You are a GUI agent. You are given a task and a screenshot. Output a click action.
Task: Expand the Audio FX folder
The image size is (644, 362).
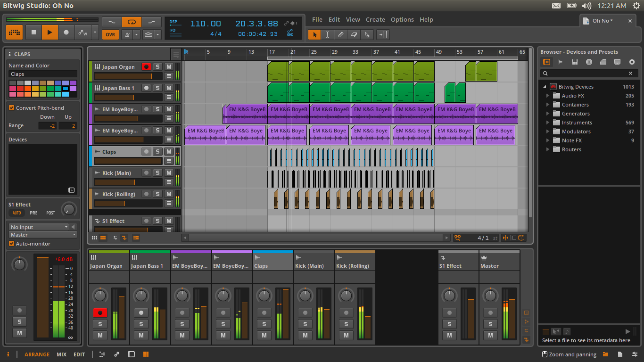tap(548, 96)
